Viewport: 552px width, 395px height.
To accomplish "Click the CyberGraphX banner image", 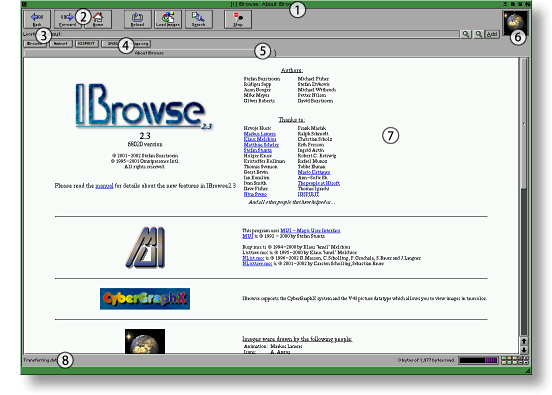I will [x=145, y=299].
